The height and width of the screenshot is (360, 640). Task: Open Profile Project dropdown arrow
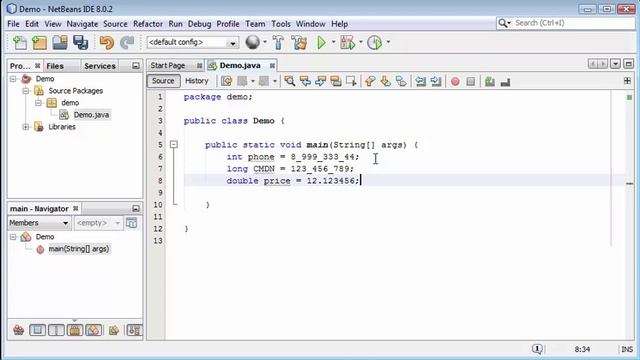tap(388, 42)
